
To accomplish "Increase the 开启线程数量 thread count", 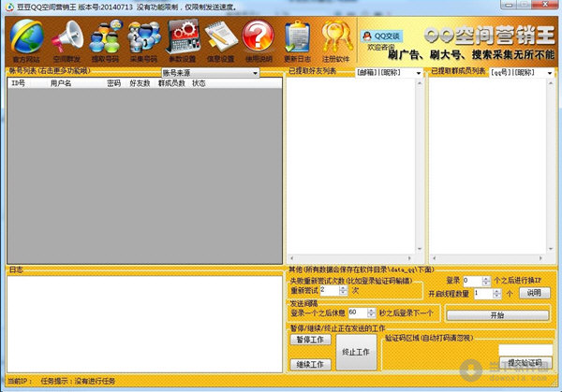I will tap(496, 292).
